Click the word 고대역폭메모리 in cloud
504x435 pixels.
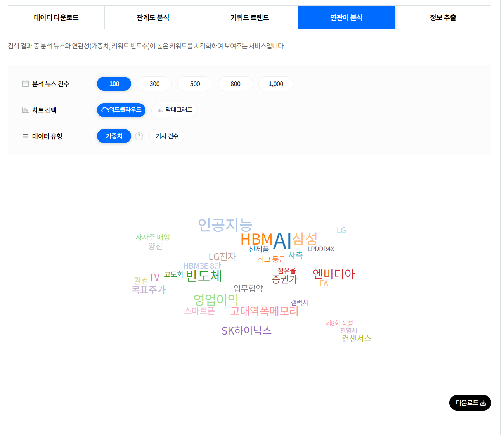[x=264, y=311]
